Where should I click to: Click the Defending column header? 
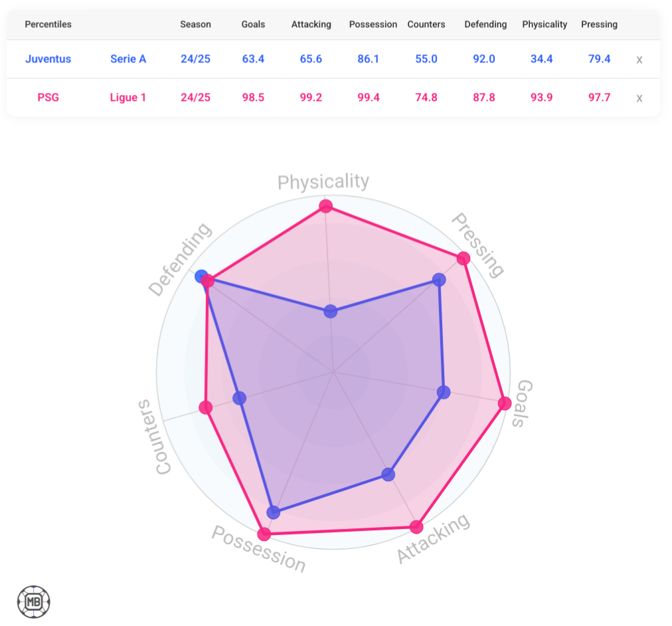485,24
